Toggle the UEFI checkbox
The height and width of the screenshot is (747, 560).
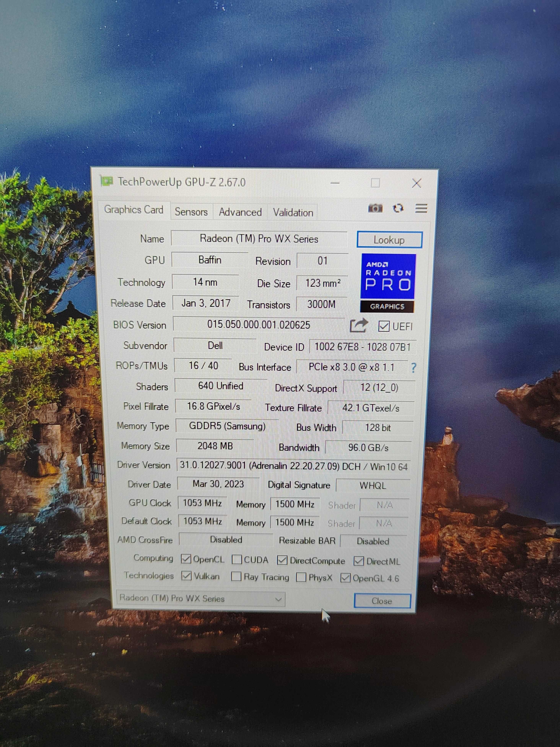click(384, 326)
